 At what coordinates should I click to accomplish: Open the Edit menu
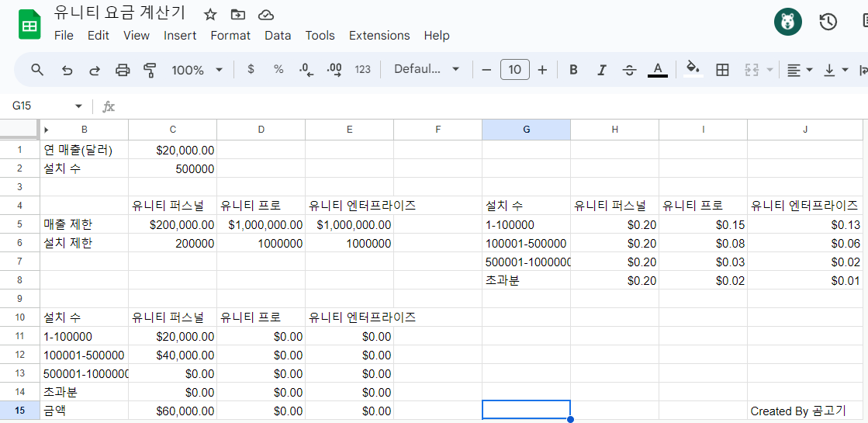click(x=98, y=36)
